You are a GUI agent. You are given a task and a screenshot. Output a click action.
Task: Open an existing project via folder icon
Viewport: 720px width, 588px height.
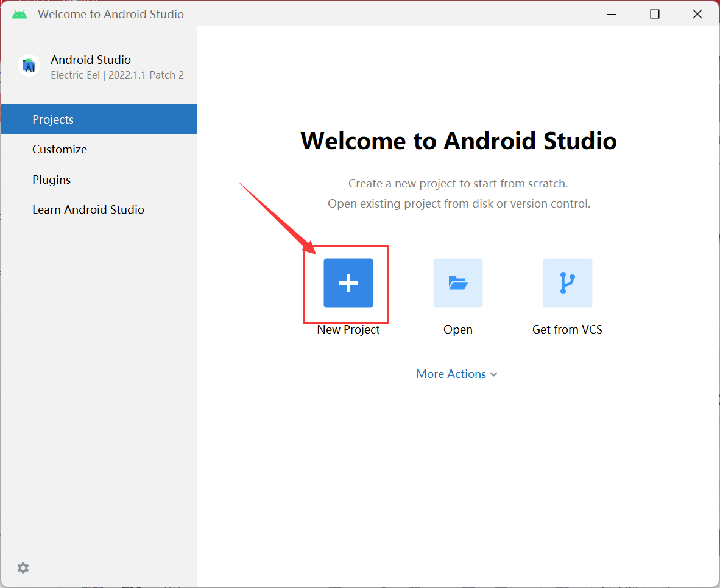[x=458, y=283]
